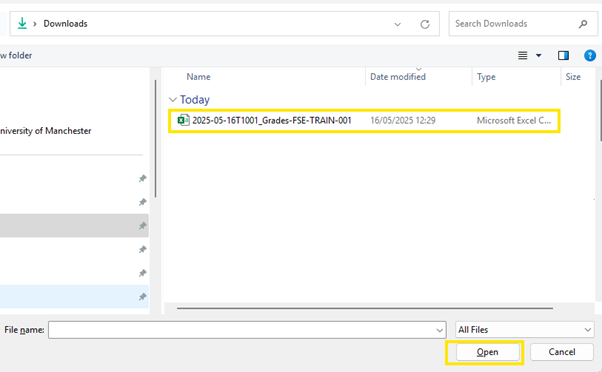602x372 pixels.
Task: Click the view layout list icon
Action: (x=523, y=56)
